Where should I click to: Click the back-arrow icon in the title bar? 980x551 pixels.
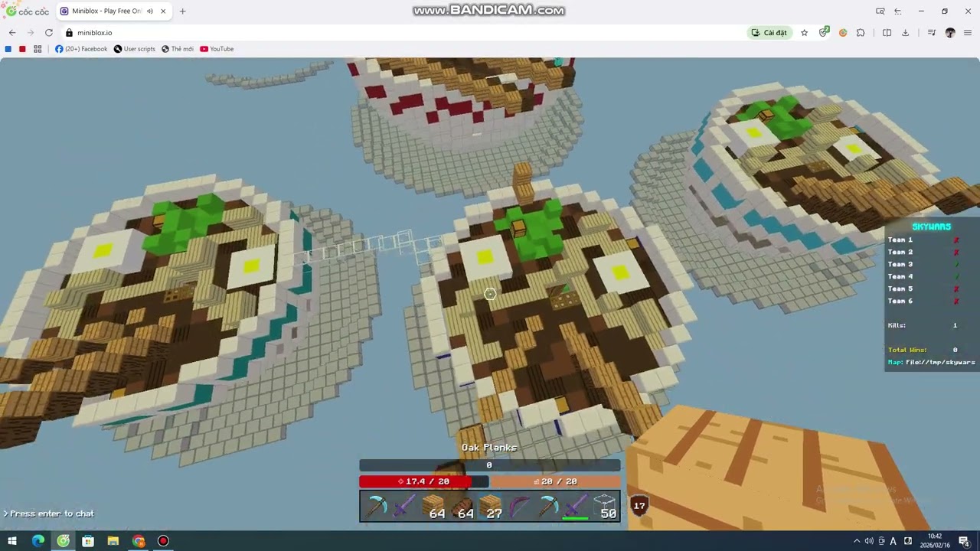pos(898,11)
